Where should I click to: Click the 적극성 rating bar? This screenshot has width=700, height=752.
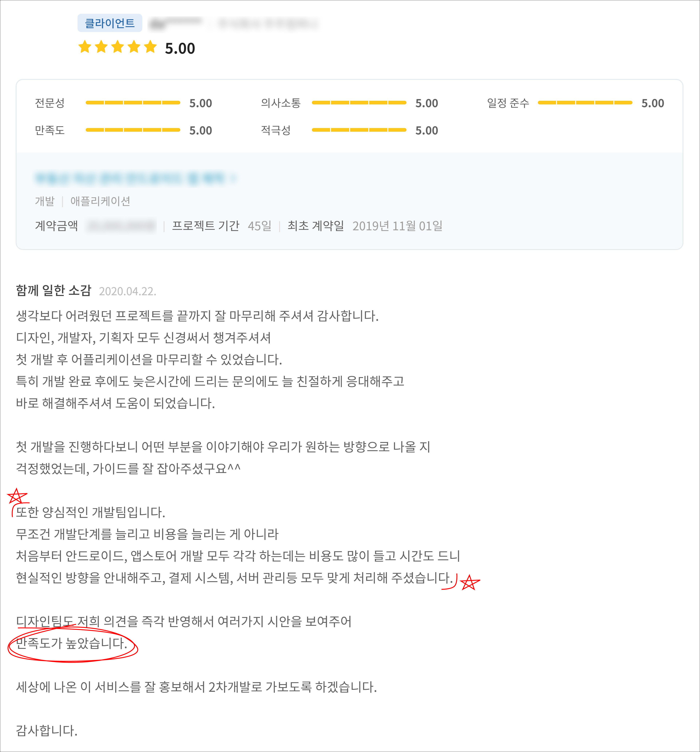pos(359,130)
